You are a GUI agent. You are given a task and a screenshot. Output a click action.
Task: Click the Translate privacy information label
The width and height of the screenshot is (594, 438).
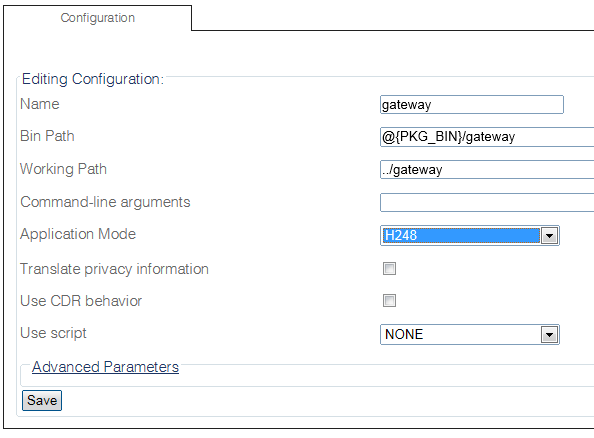[x=114, y=269]
